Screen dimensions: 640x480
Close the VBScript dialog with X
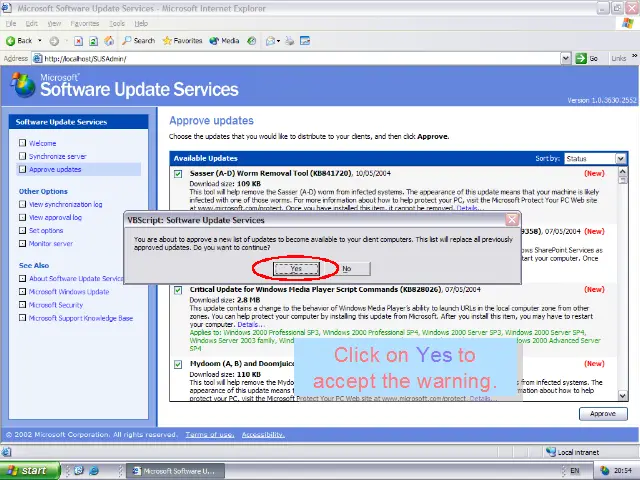coord(512,220)
